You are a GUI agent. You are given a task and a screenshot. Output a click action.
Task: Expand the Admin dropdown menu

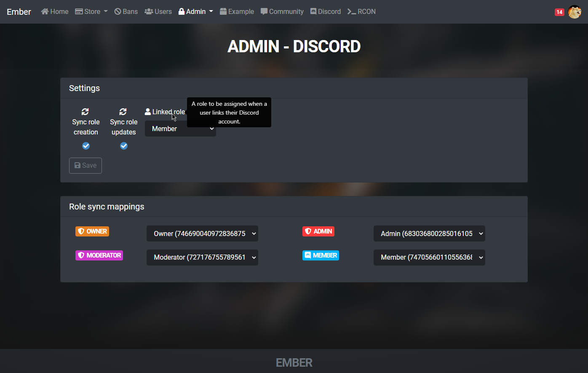(196, 11)
